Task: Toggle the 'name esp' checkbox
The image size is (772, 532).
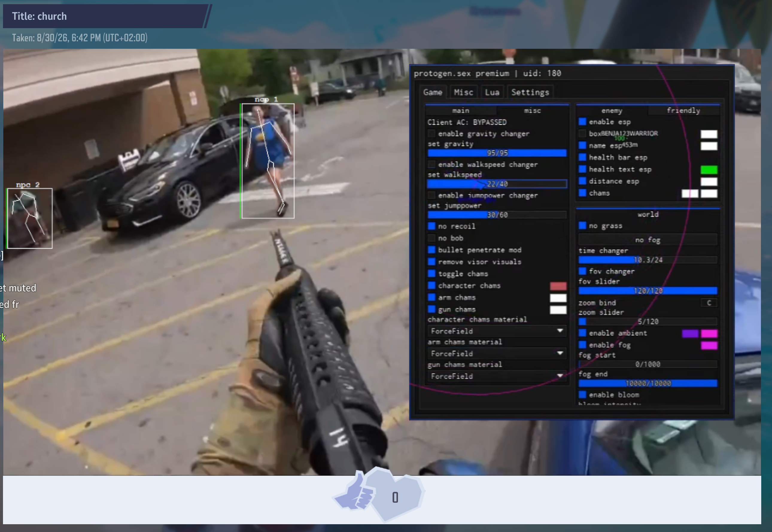Action: 582,145
